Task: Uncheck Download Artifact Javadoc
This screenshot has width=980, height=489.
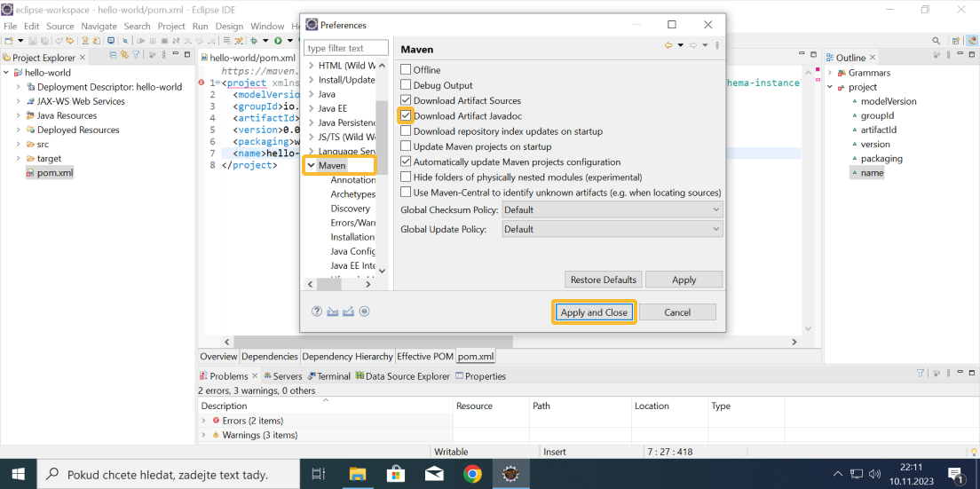Action: [x=407, y=115]
